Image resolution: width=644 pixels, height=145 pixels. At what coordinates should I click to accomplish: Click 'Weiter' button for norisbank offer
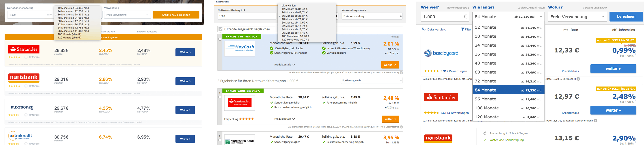[185, 81]
